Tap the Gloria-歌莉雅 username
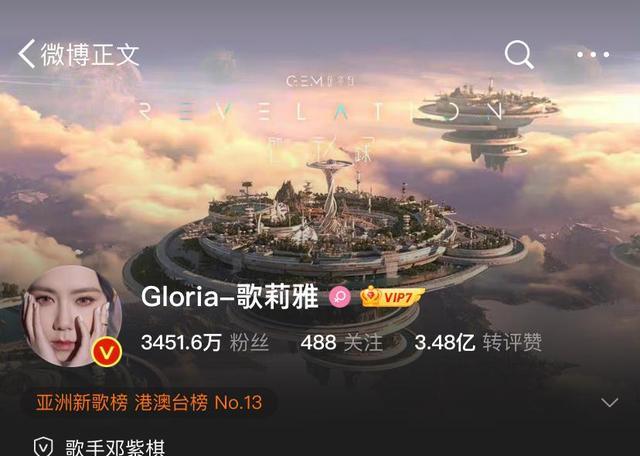The height and width of the screenshot is (456, 640). pos(229,297)
